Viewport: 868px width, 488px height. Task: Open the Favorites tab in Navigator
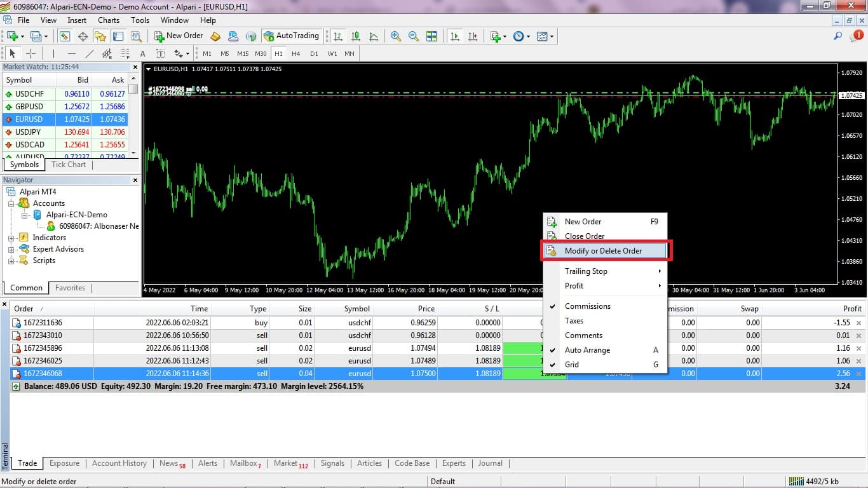[x=70, y=288]
